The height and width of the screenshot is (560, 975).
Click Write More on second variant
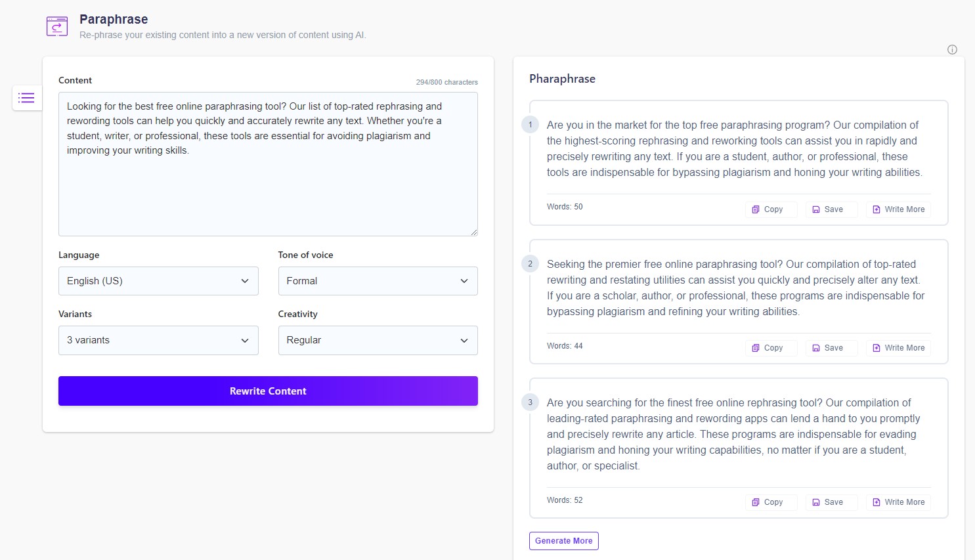coord(898,348)
